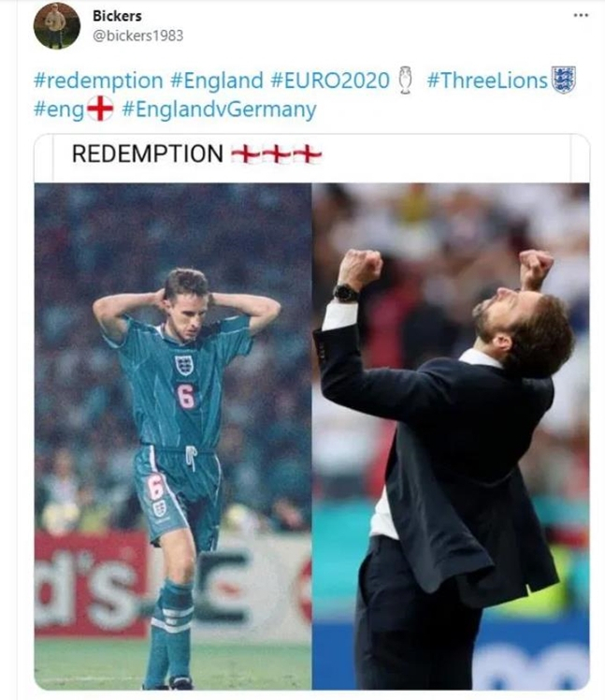Click the Bickers display name
The height and width of the screenshot is (700, 605).
point(117,16)
